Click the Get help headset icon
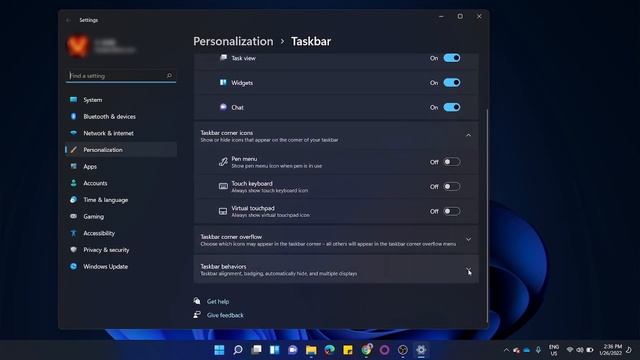The image size is (640, 360). coord(197,301)
